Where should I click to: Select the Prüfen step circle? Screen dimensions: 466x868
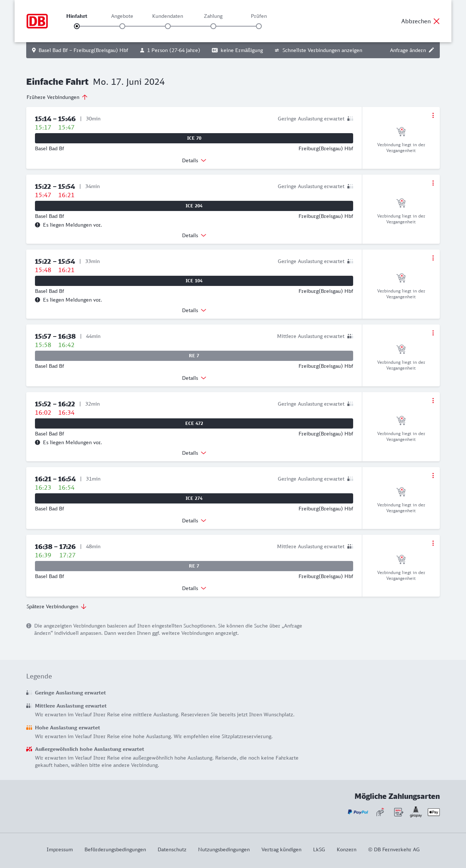coord(259,26)
